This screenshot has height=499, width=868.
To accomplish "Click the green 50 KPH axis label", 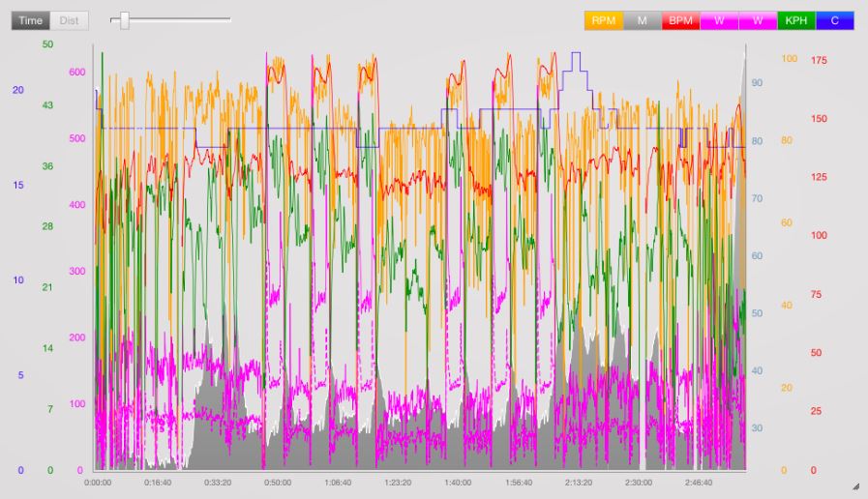I will point(48,44).
